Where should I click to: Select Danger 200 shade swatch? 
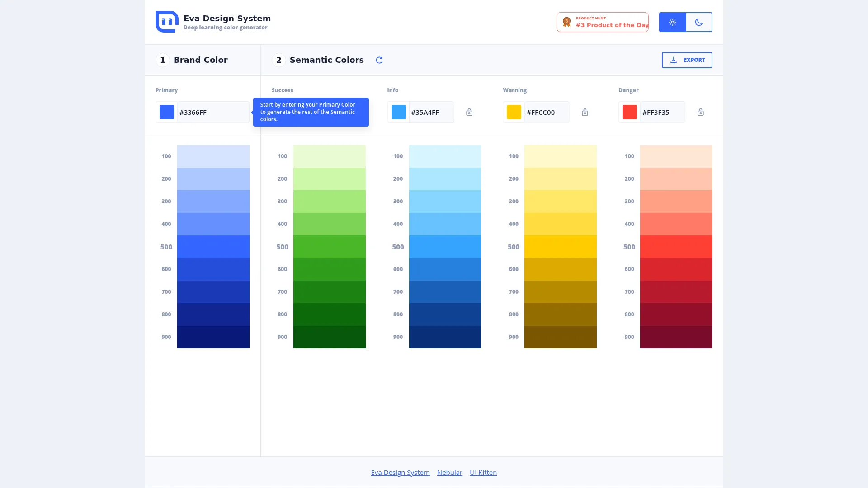[676, 179]
